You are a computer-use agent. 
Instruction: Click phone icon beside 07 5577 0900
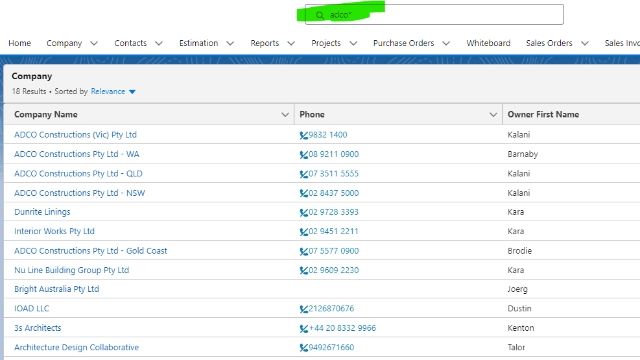tap(304, 251)
